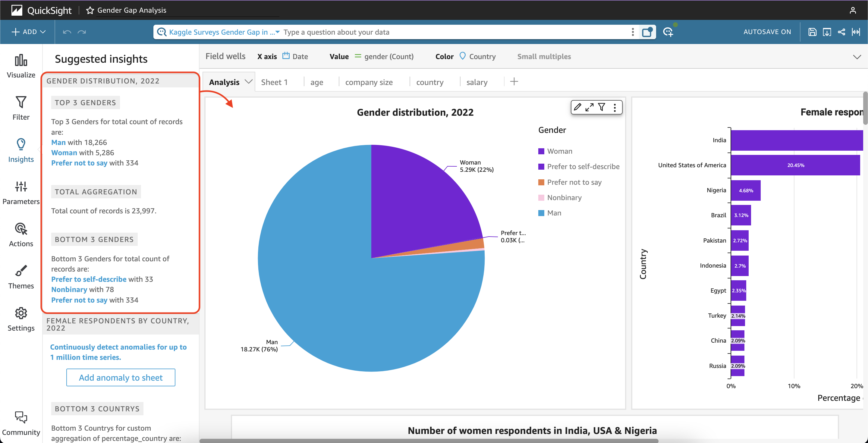The width and height of the screenshot is (868, 443).
Task: Click the pencil edit icon on the pie chart
Action: pos(577,107)
